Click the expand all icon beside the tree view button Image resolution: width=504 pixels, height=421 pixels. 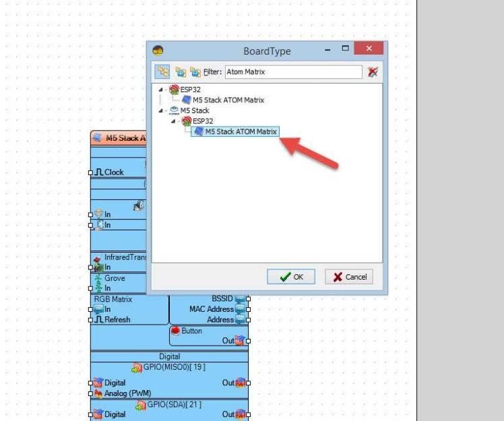(181, 72)
